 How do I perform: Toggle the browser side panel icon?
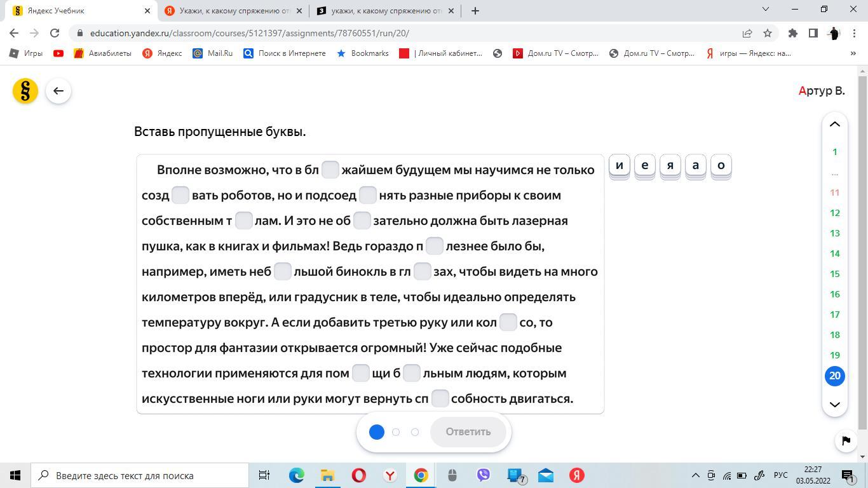pos(813,33)
